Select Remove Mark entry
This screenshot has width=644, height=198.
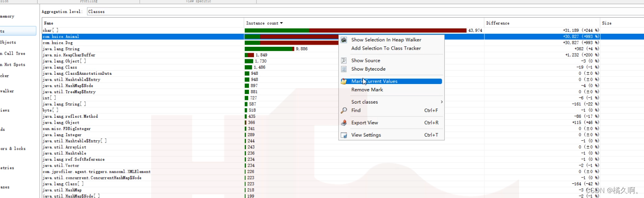(367, 90)
